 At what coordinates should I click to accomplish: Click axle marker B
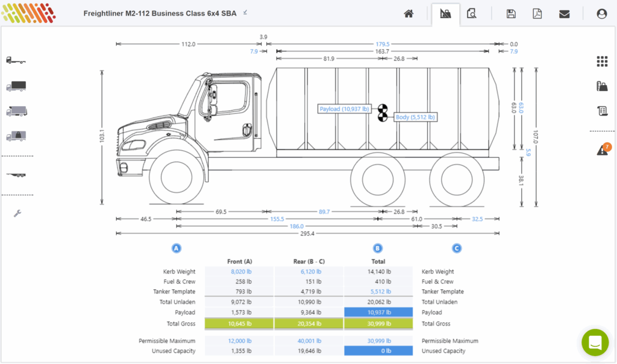point(377,248)
